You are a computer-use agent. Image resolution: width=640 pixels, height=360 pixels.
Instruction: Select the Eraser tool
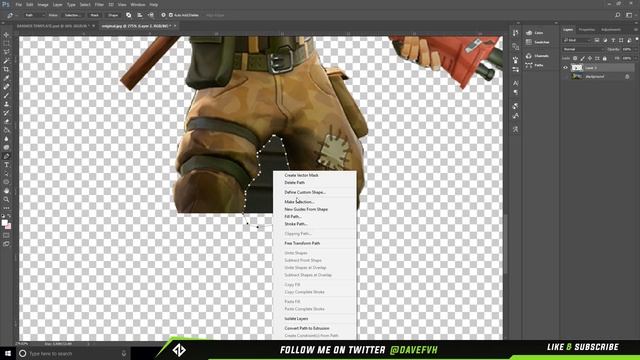pos(7,122)
